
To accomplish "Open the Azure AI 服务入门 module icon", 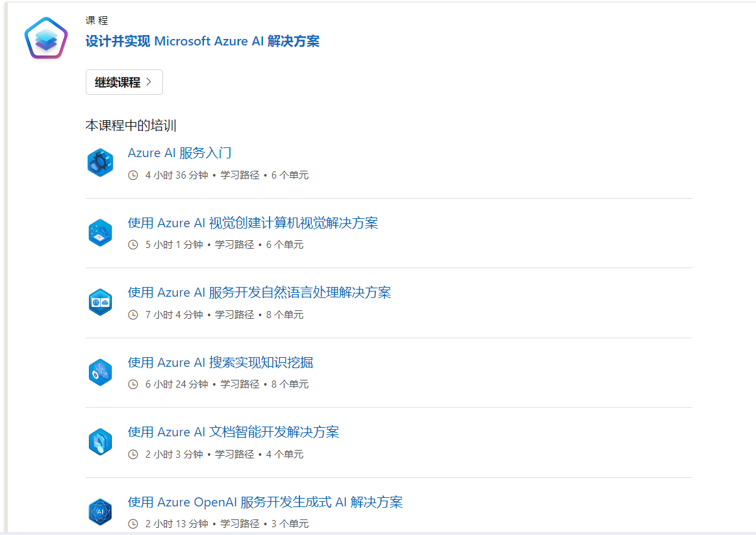I will point(100,163).
